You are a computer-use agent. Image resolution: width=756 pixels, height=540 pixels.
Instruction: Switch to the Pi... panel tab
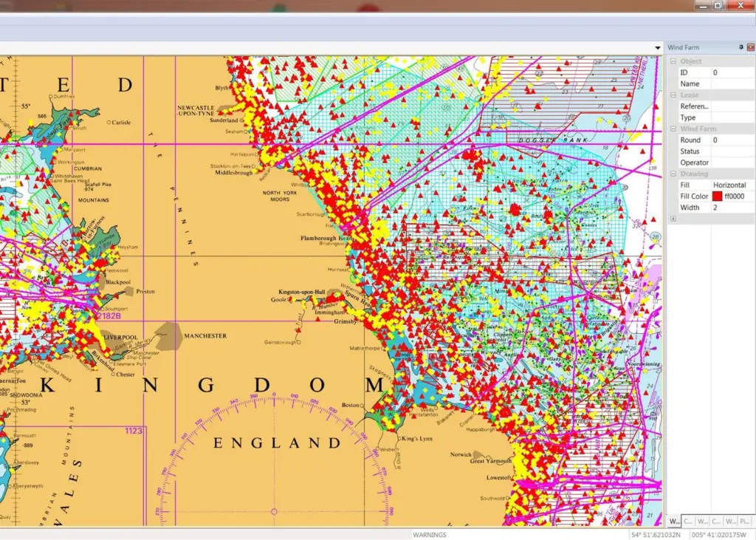point(745,522)
